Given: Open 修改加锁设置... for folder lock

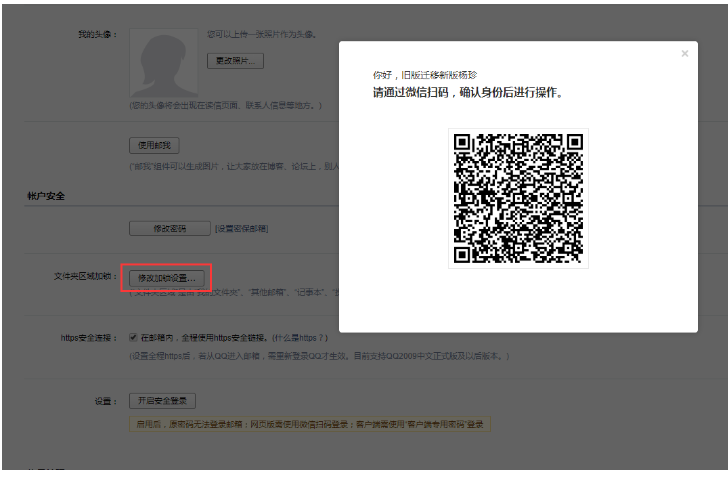Looking at the screenshot, I should coord(168,277).
